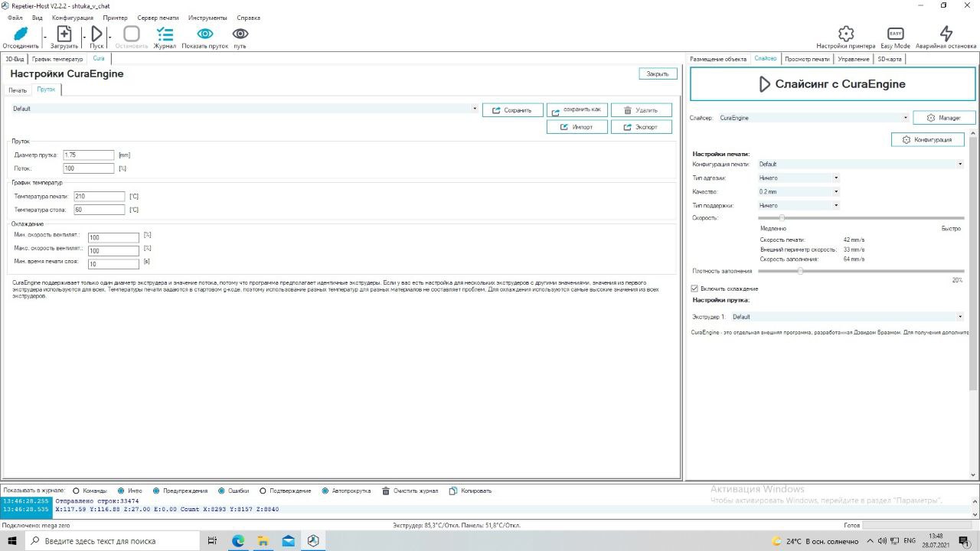Click the Скорость speed slider handle
The image size is (980, 551).
tap(782, 218)
